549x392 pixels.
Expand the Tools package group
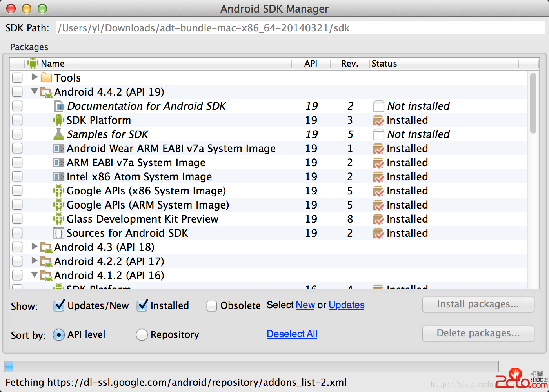35,77
